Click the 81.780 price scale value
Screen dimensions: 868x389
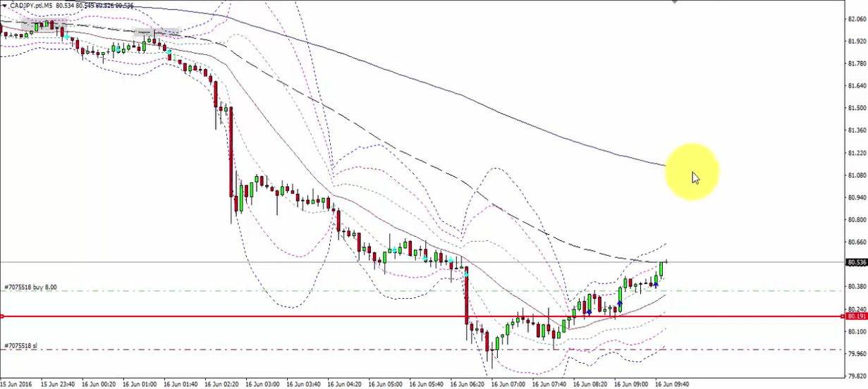pyautogui.click(x=857, y=63)
